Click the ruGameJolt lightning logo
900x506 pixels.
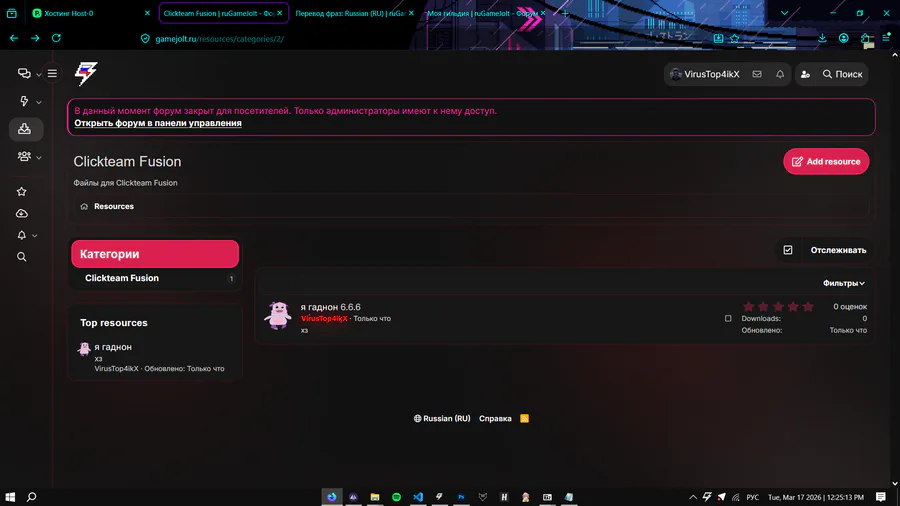pos(86,73)
